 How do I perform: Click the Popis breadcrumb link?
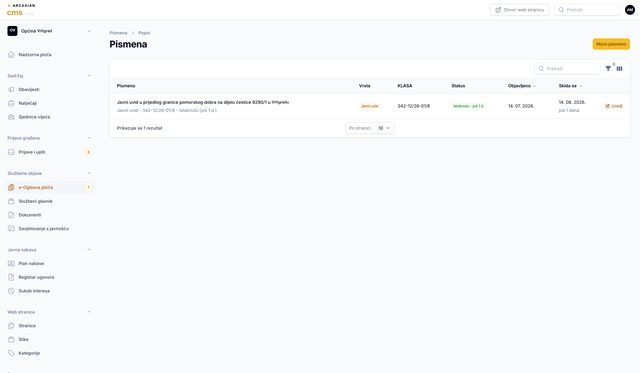(x=144, y=33)
